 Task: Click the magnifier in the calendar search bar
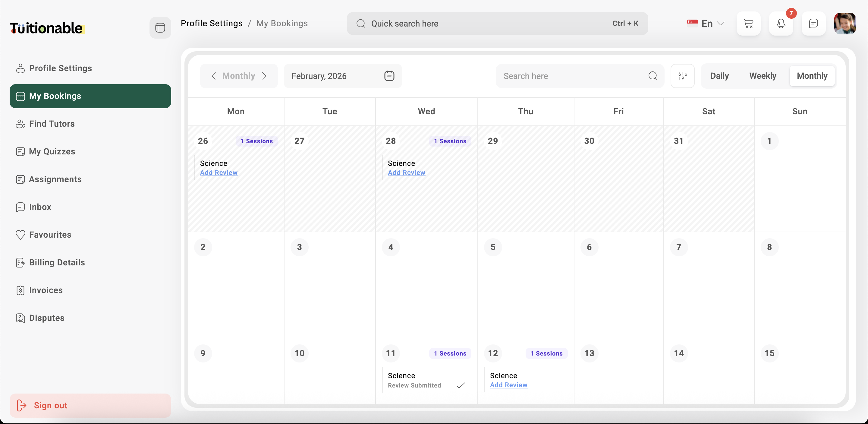click(653, 76)
